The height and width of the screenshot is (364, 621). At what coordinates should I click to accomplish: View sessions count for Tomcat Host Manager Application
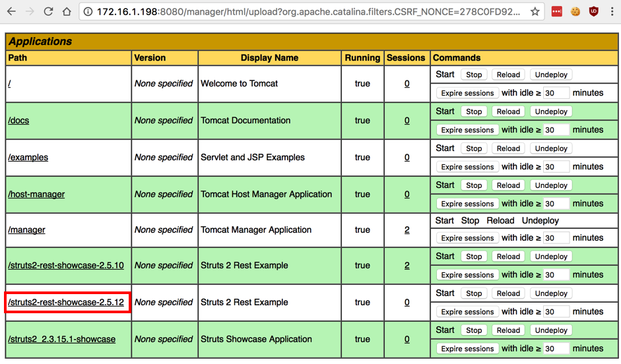(407, 194)
